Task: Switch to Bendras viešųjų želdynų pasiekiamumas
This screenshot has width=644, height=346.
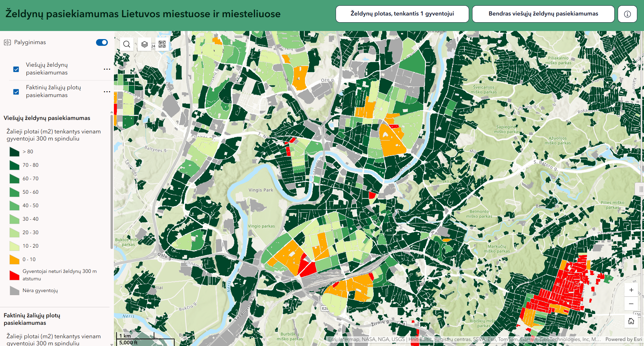Action: 543,14
